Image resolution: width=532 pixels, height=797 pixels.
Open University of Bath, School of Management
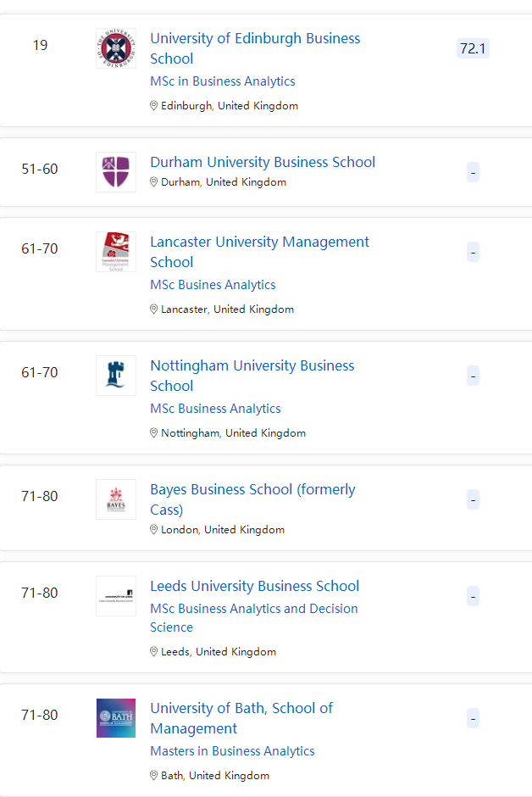click(241, 718)
